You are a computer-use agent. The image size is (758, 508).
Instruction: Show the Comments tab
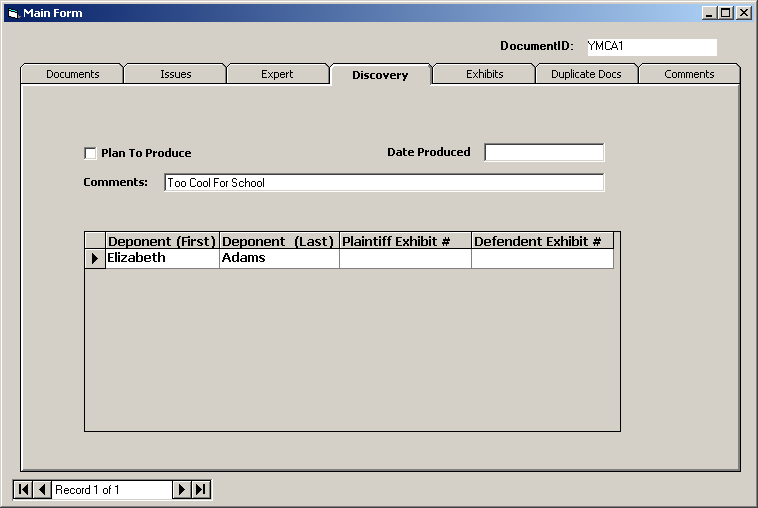pyautogui.click(x=689, y=74)
